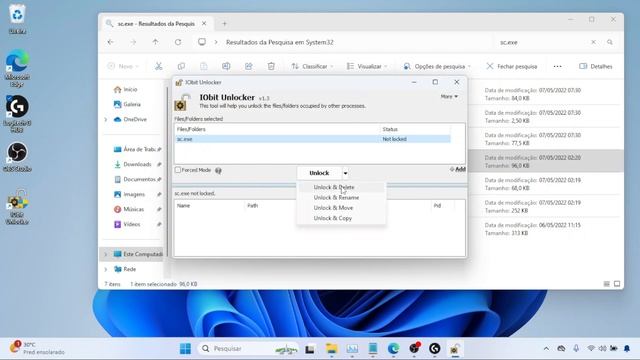
Task: Choose Unlock & Move option
Action: point(333,208)
